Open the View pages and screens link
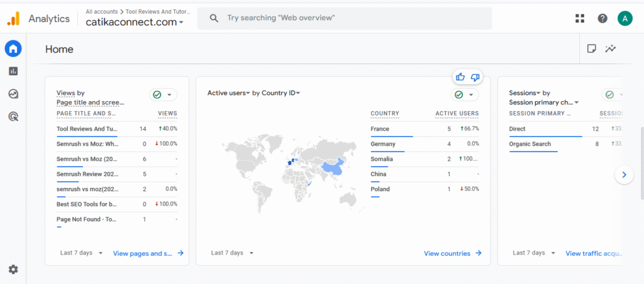Viewport: 644px width, 284px height. click(x=148, y=253)
